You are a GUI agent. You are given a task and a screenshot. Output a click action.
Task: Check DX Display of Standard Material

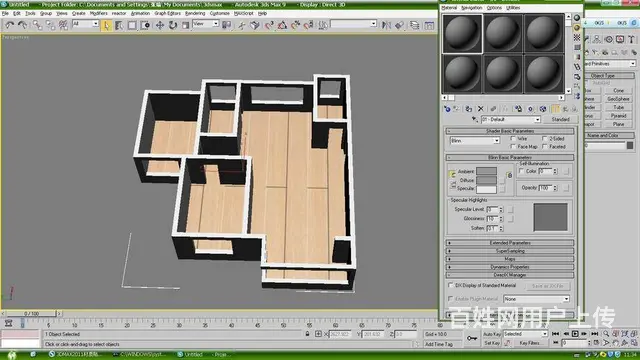point(451,285)
